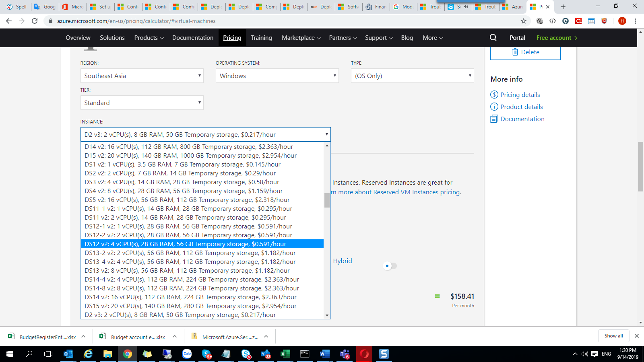Open the Command Prompt taskbar icon
The height and width of the screenshot is (362, 644).
click(305, 354)
